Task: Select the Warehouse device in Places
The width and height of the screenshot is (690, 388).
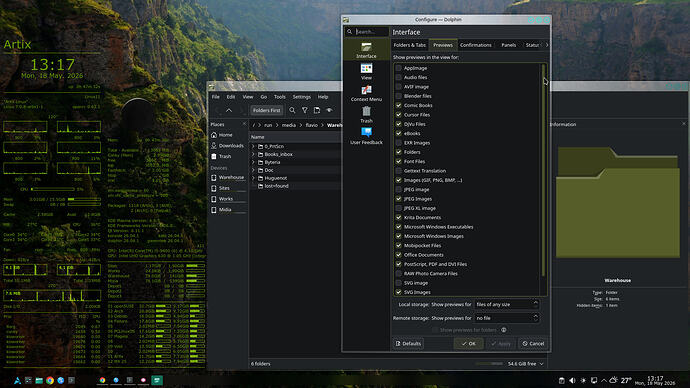Action: point(228,177)
